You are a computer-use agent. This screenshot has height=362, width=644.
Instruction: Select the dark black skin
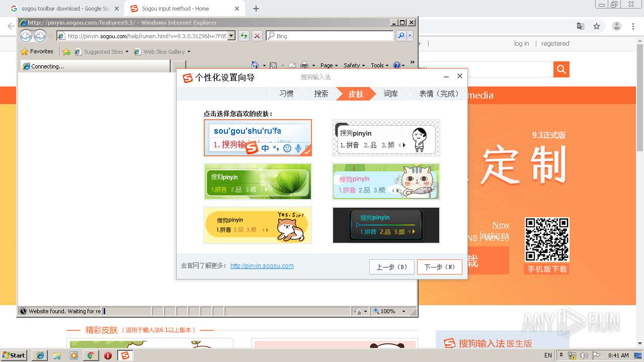tap(386, 225)
